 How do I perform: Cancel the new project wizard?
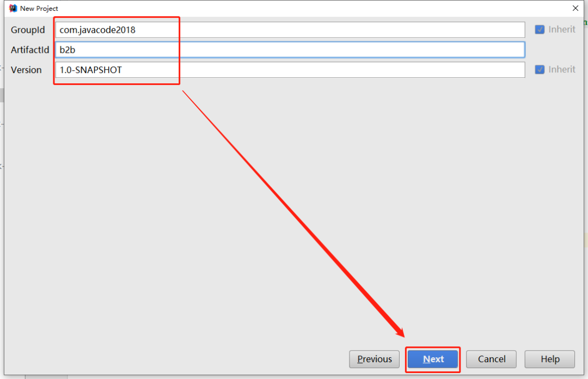(x=491, y=359)
